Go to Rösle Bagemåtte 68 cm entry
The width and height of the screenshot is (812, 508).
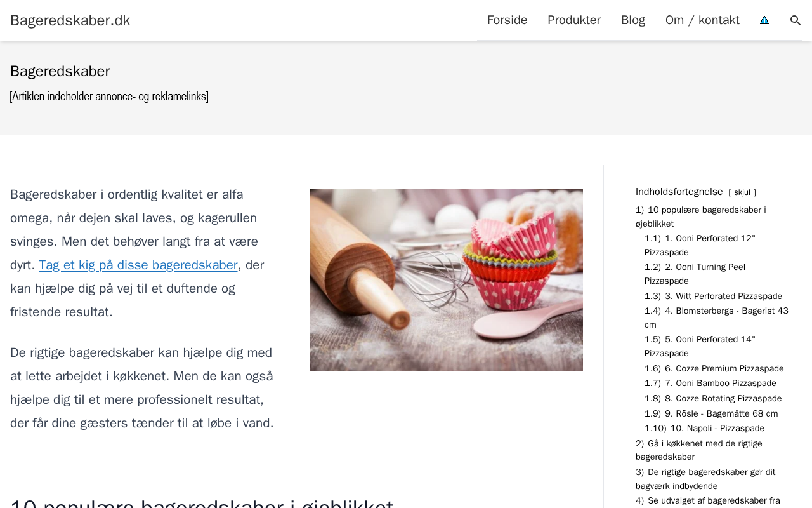tap(711, 414)
